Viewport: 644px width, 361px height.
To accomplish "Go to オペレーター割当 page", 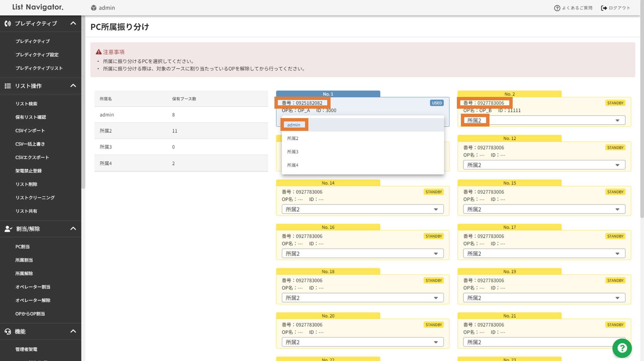I will coord(33,287).
